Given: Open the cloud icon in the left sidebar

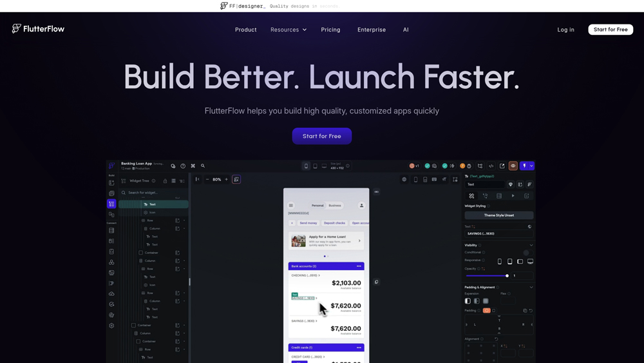Looking at the screenshot, I should (111, 294).
